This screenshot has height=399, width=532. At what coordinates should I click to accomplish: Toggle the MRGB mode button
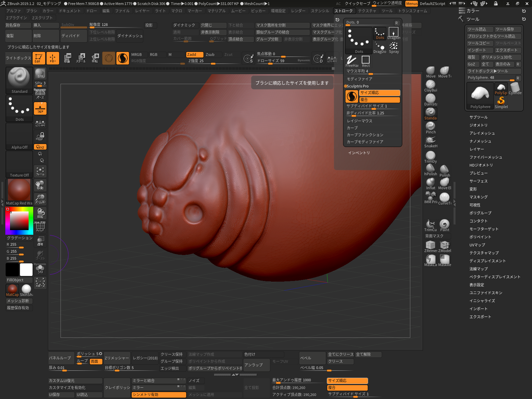click(x=139, y=55)
